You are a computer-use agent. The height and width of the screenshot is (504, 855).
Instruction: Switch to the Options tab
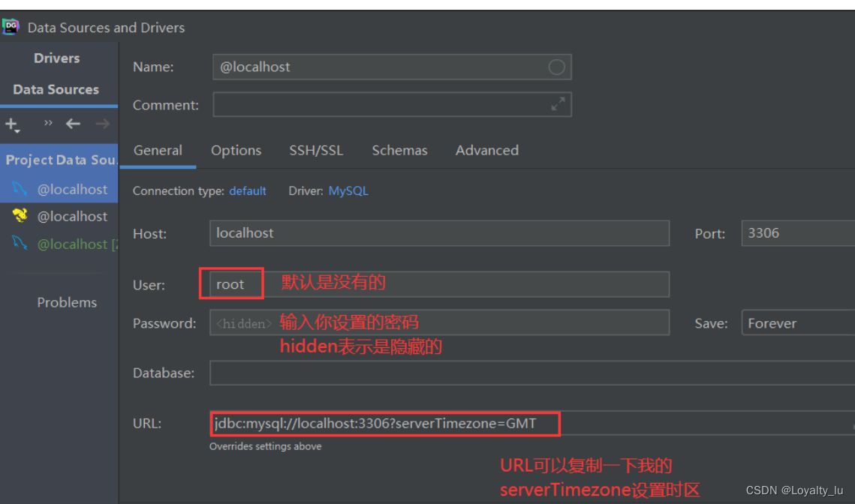(x=236, y=150)
